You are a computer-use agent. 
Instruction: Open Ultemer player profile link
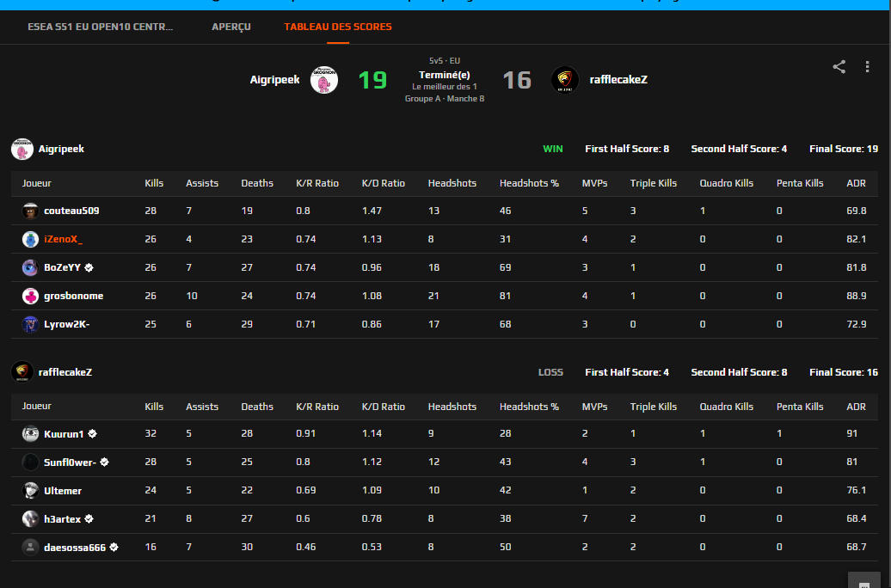pos(63,491)
